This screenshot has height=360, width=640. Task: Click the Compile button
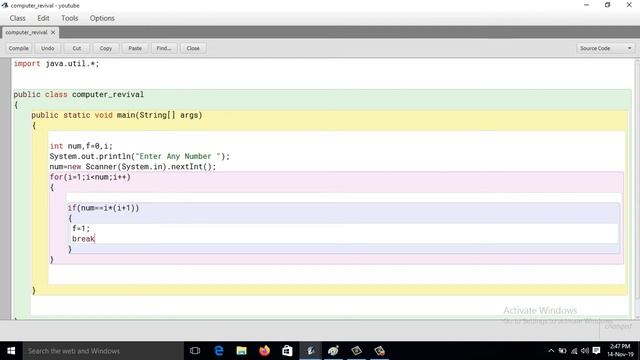point(19,48)
